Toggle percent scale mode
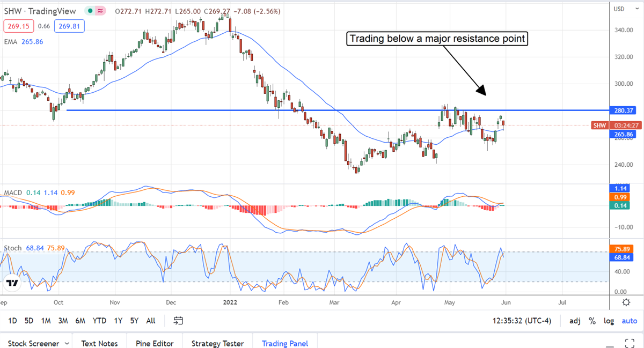Viewport: 644px width, 348px height. tap(592, 321)
